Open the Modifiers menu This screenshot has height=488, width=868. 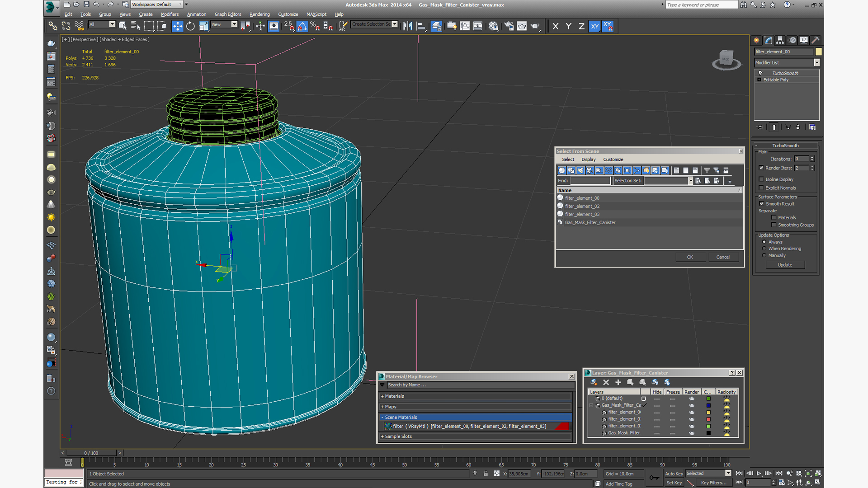(170, 14)
